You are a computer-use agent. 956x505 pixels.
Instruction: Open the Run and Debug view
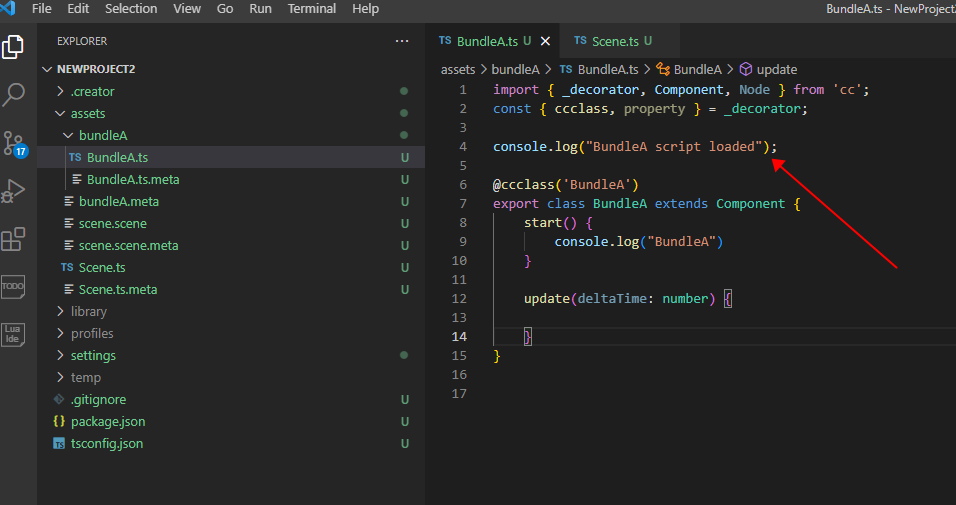click(x=14, y=190)
